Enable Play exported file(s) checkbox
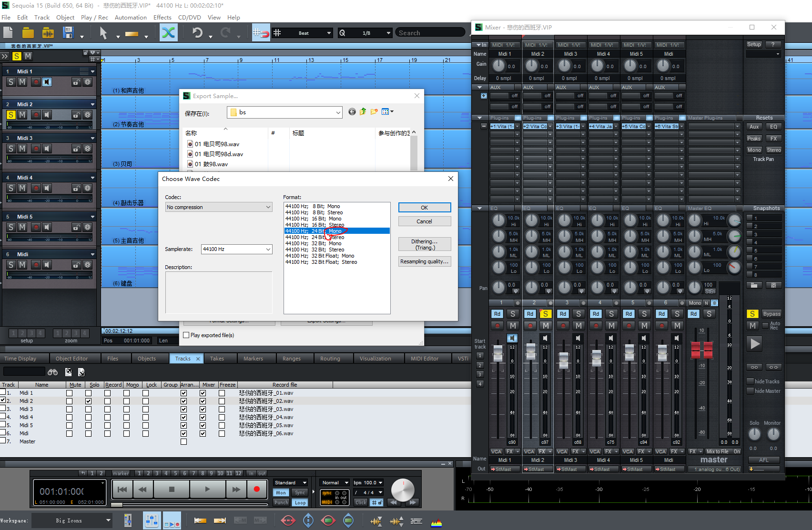Screen dimensions: 812x530 [x=186, y=335]
